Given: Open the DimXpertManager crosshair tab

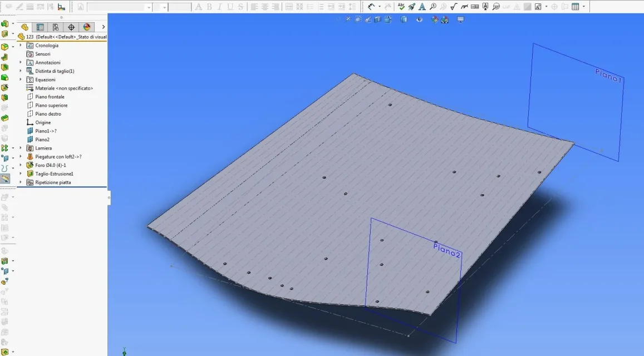Looking at the screenshot, I should click(71, 27).
